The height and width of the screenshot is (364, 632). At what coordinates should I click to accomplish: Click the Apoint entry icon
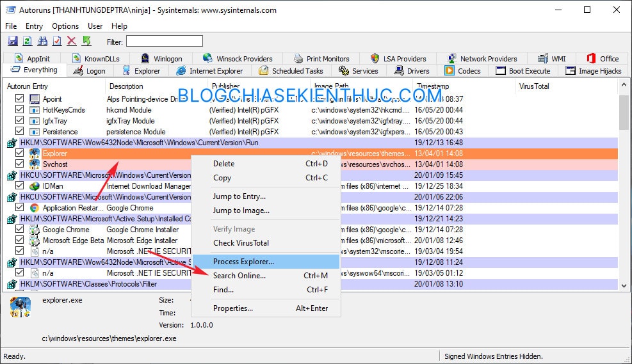(35, 99)
